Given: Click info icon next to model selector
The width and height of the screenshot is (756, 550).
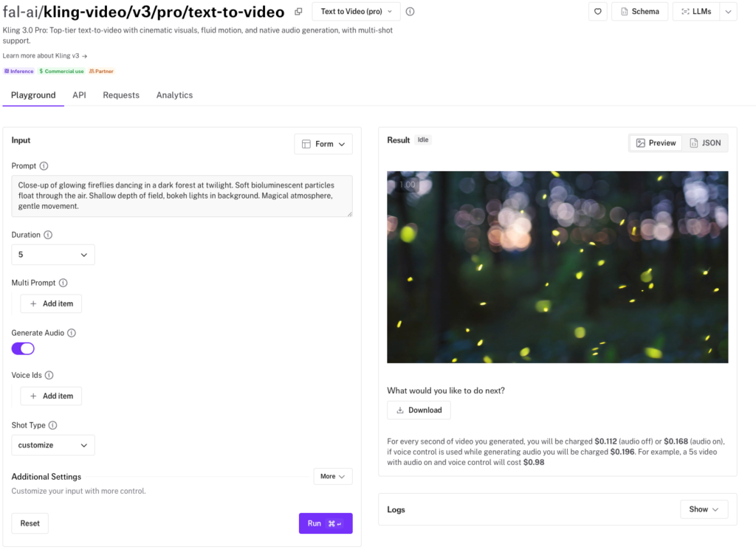Looking at the screenshot, I should 410,12.
